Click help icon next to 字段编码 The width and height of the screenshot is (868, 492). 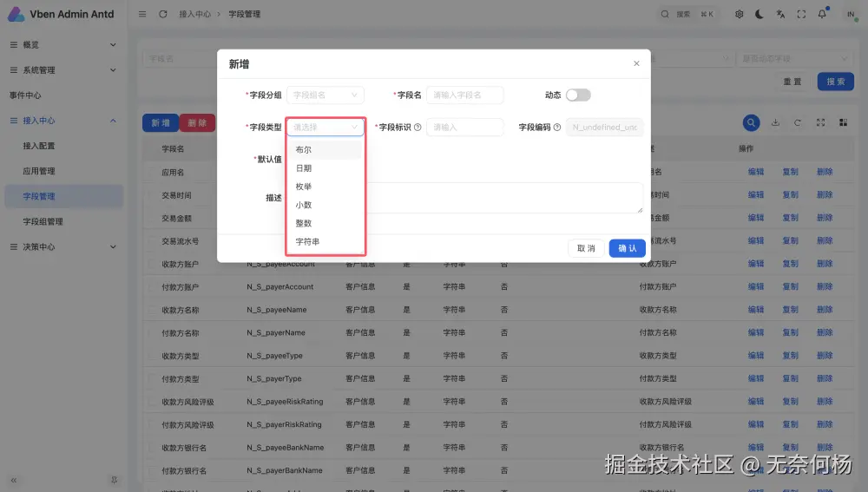click(x=557, y=128)
